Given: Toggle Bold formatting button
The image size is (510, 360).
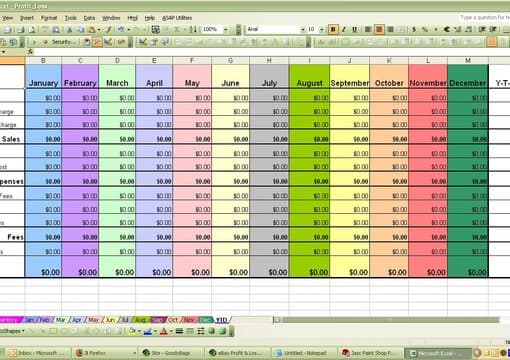Looking at the screenshot, I should (333, 30).
